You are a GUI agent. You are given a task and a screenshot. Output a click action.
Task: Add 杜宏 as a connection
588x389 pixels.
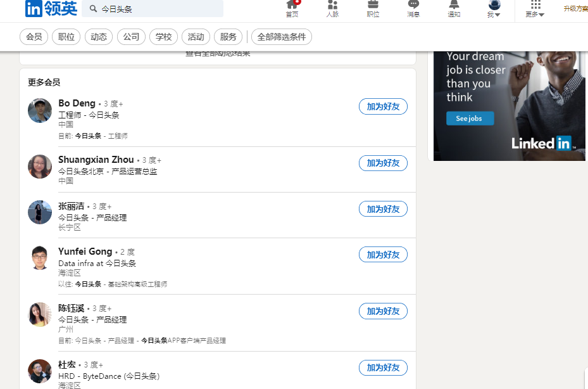pyautogui.click(x=384, y=367)
